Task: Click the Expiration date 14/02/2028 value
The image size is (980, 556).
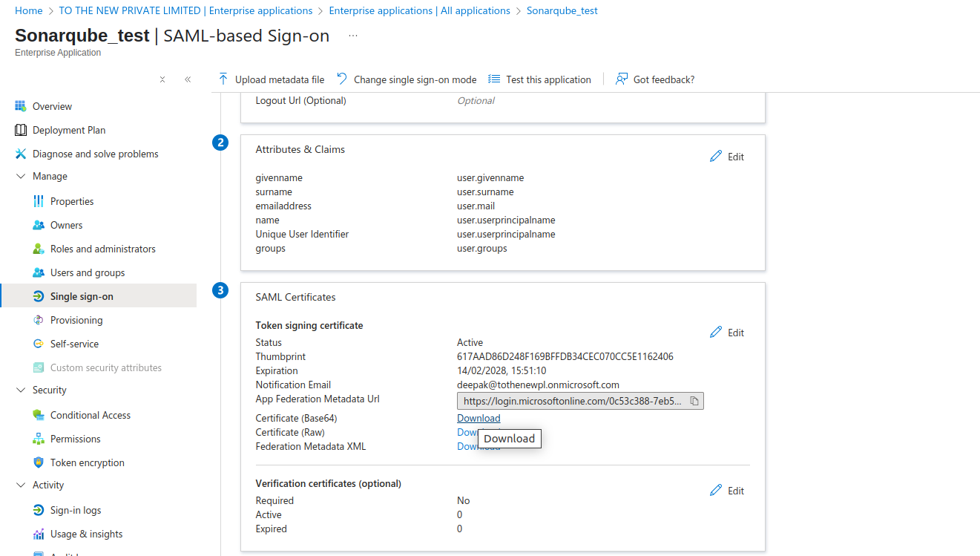Action: (x=501, y=370)
